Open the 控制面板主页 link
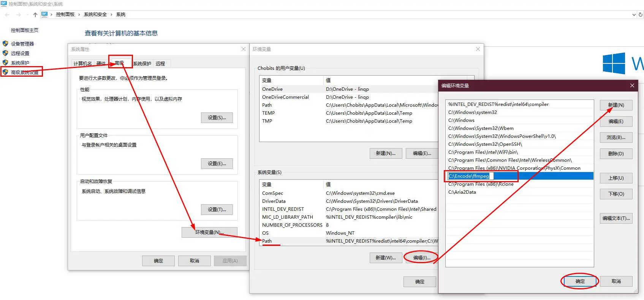Image resolution: width=644 pixels, height=300 pixels. (x=25, y=30)
